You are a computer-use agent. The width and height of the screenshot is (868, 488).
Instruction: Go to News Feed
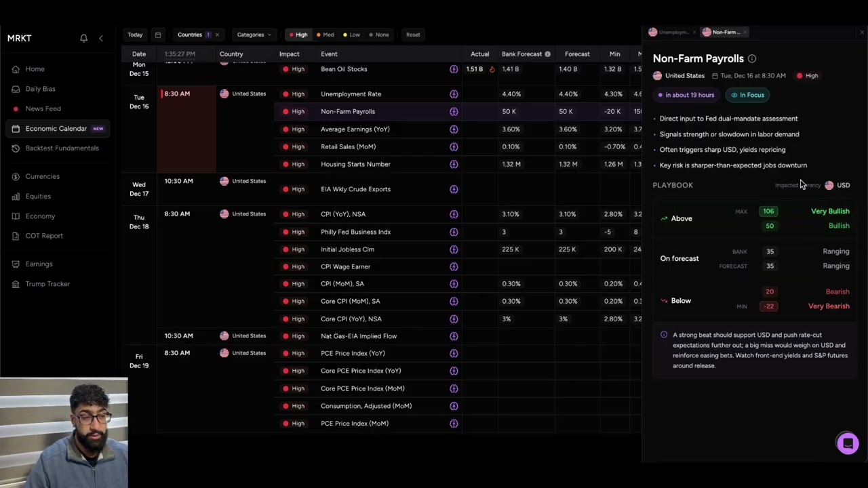[x=43, y=108]
